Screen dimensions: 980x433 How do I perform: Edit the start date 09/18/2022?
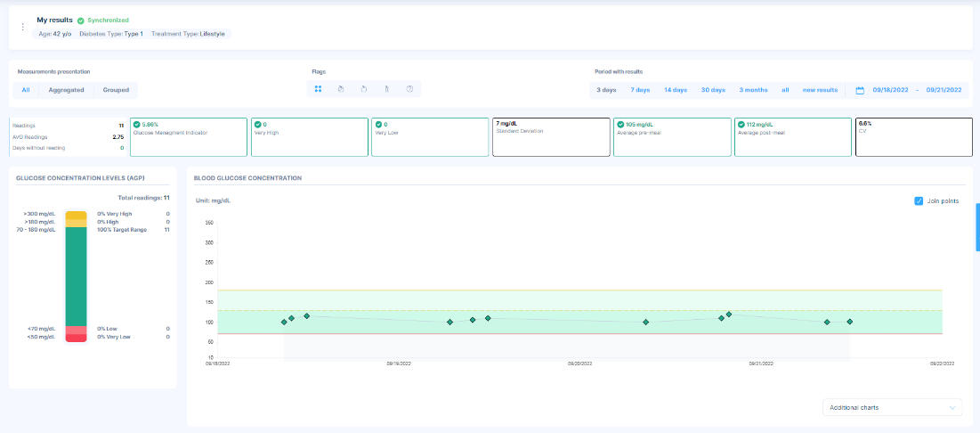click(889, 90)
